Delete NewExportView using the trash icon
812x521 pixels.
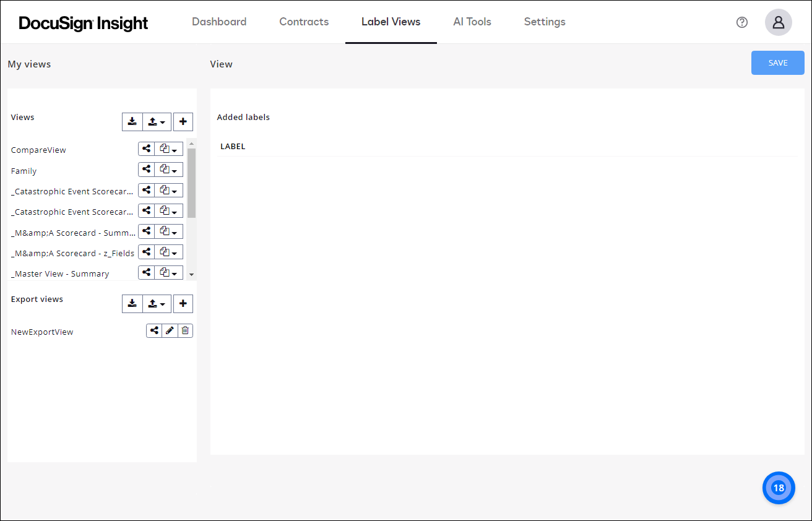point(184,330)
